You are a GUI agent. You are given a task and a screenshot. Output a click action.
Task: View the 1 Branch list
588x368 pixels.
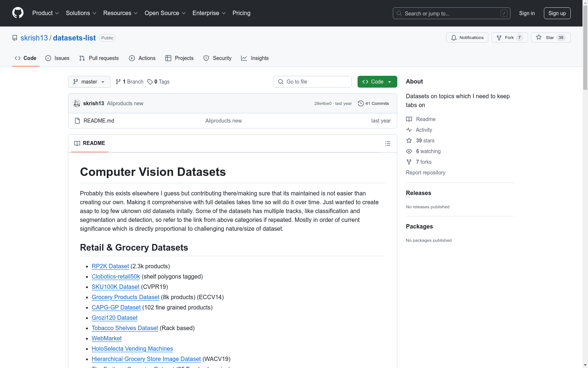point(129,82)
